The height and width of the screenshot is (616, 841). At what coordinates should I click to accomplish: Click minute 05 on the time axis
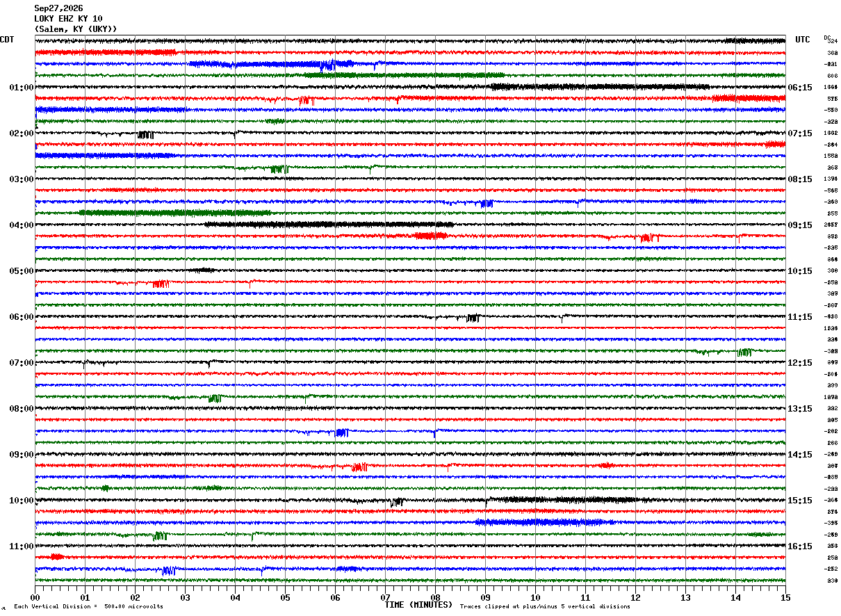[285, 597]
